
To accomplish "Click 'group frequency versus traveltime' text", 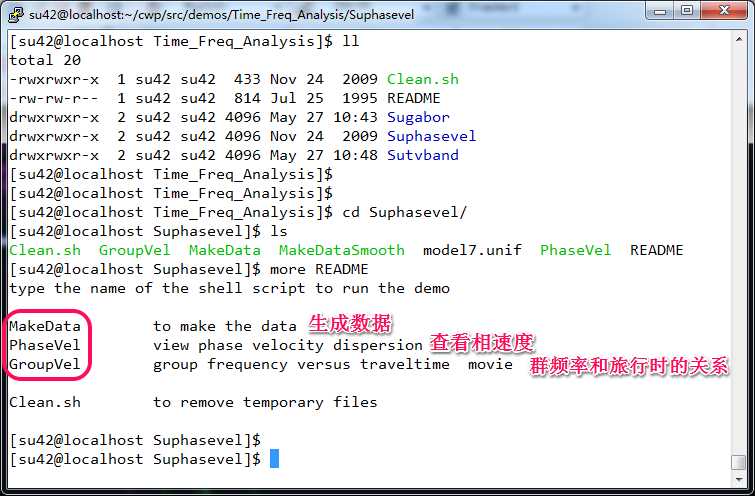I will 301,365.
